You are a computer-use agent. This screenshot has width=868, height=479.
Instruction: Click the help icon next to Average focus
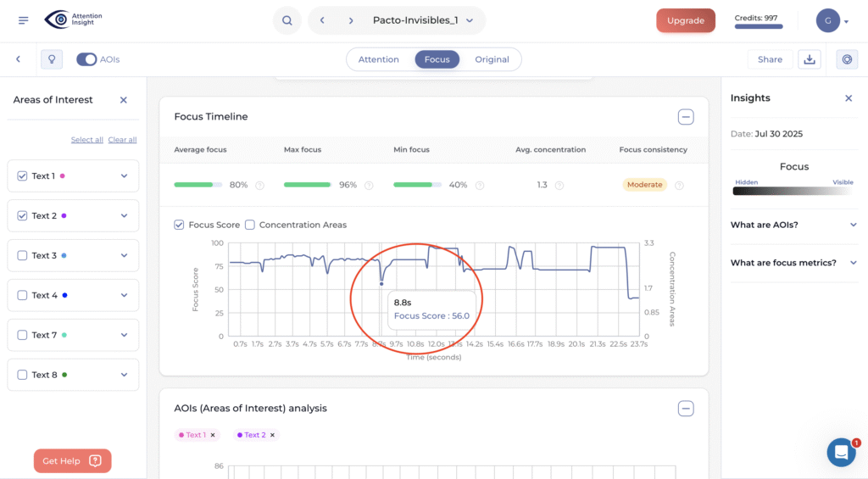[259, 185]
